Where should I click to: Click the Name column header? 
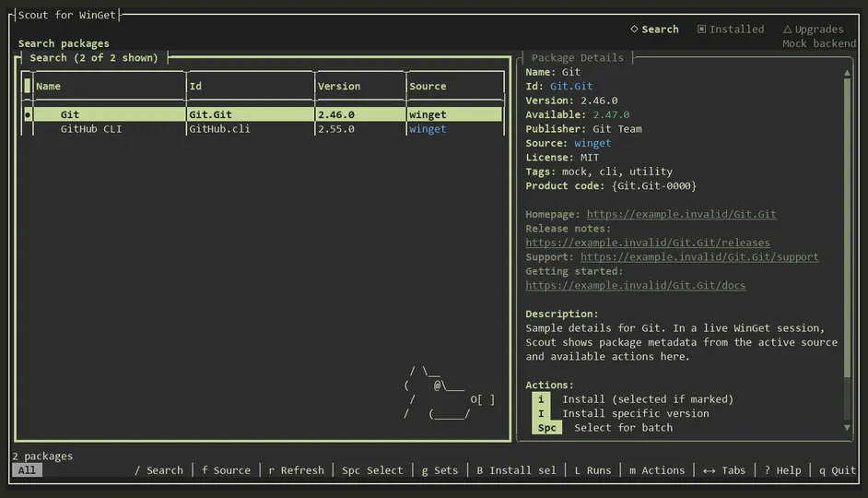point(48,87)
